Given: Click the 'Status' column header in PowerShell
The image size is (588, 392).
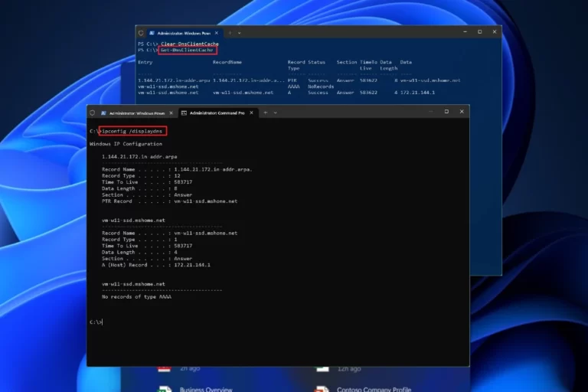Looking at the screenshot, I should (316, 62).
